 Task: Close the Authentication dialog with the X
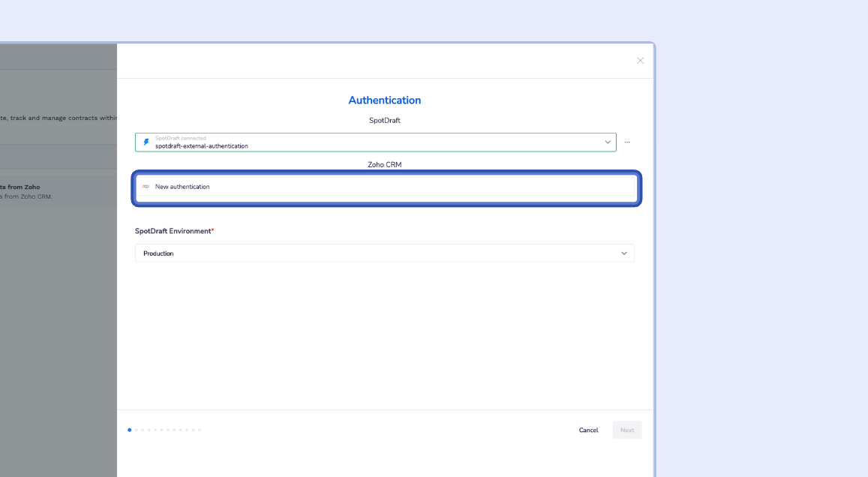pos(640,61)
